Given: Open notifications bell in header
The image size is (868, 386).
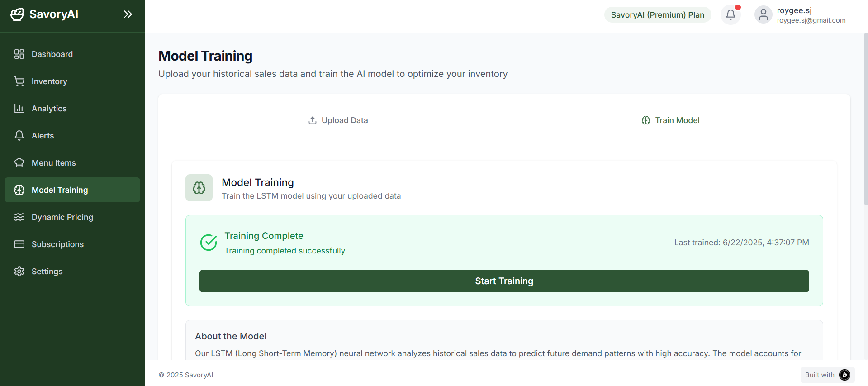Looking at the screenshot, I should (730, 14).
